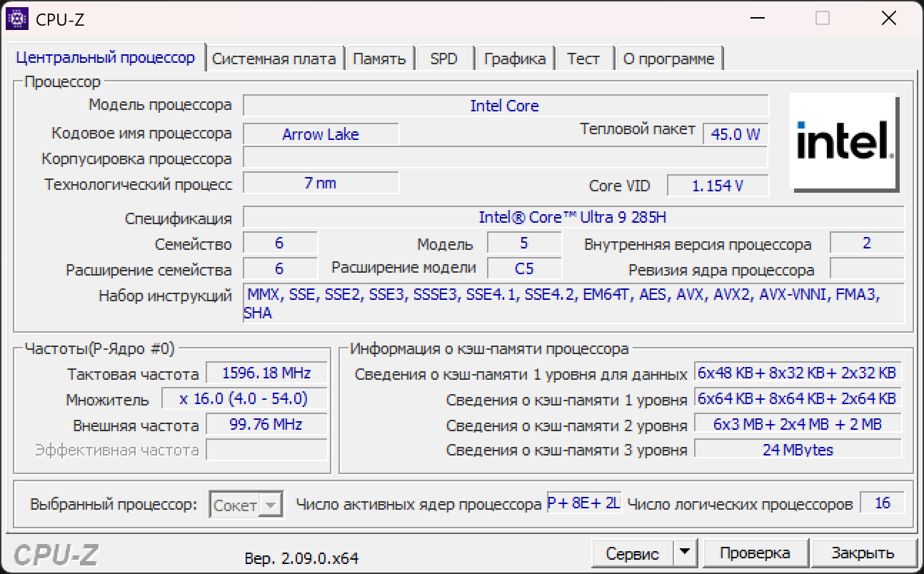Click the 24 MBytes L3 cache value
The height and width of the screenshot is (574, 924).
click(798, 450)
